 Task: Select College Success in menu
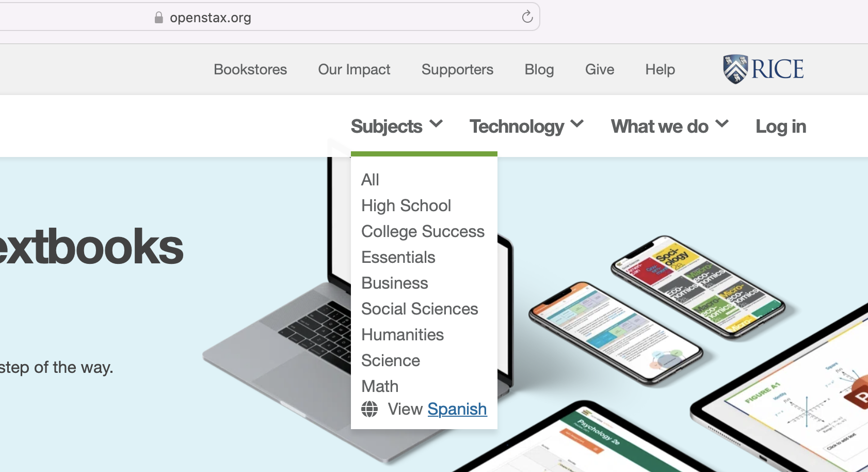(423, 231)
